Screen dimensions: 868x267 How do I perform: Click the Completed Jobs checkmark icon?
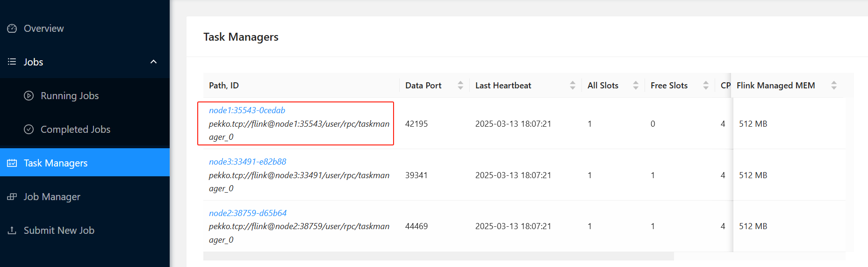29,130
